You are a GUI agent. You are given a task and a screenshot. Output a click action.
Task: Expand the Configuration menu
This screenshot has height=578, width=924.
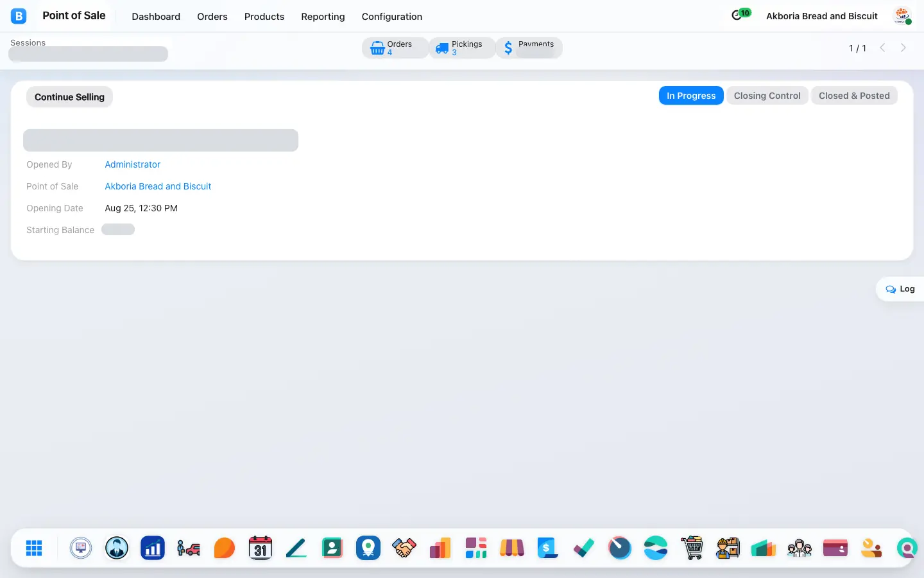coord(392,17)
